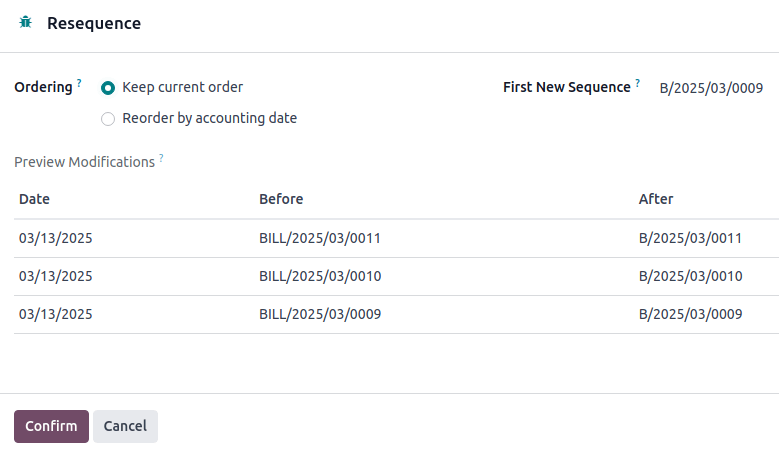Click the B/2025/03/0011 After value
Image resolution: width=779 pixels, height=457 pixels.
point(690,238)
